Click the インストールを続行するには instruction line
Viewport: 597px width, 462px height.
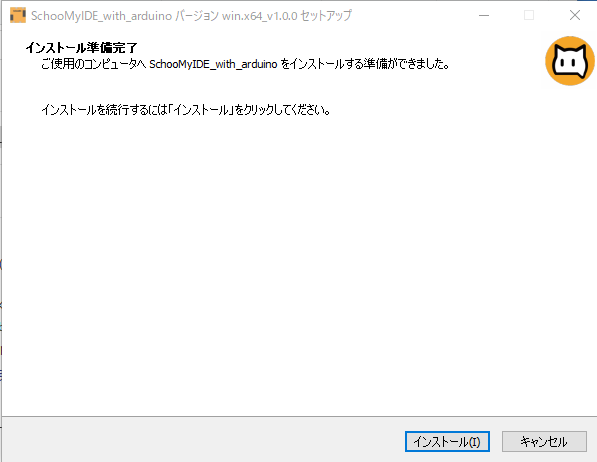[185, 110]
